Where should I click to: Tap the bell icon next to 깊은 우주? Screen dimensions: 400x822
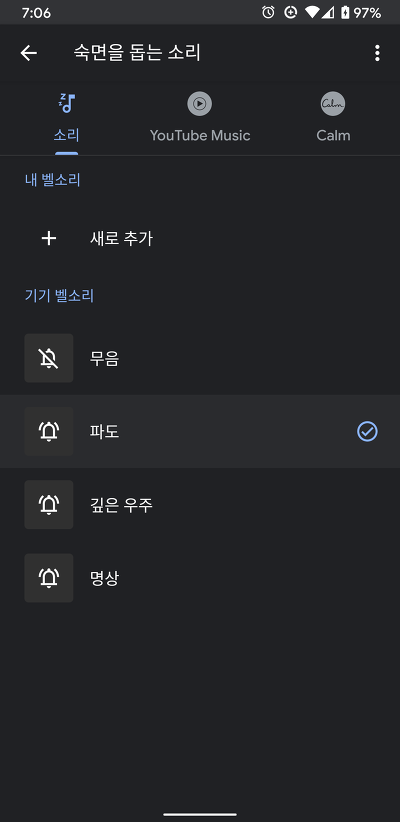pyautogui.click(x=49, y=505)
